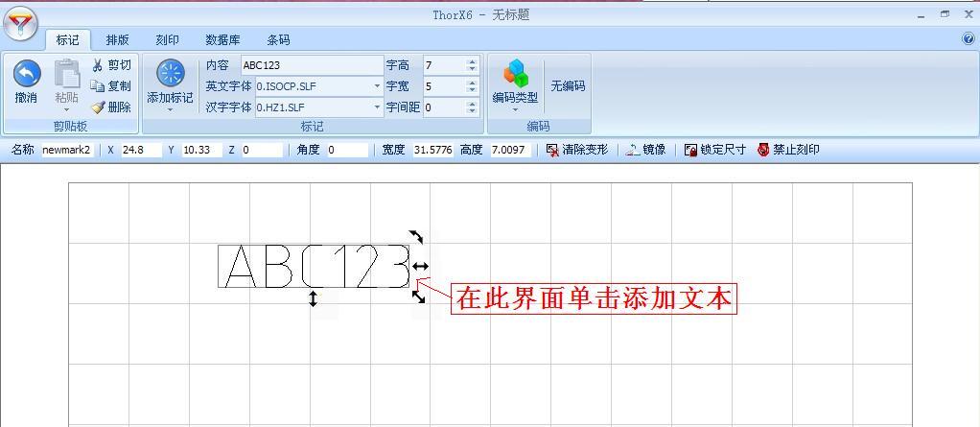Click the Paste (粘贴) clipboard icon
Screen dimensions: 980x427
(x=67, y=73)
